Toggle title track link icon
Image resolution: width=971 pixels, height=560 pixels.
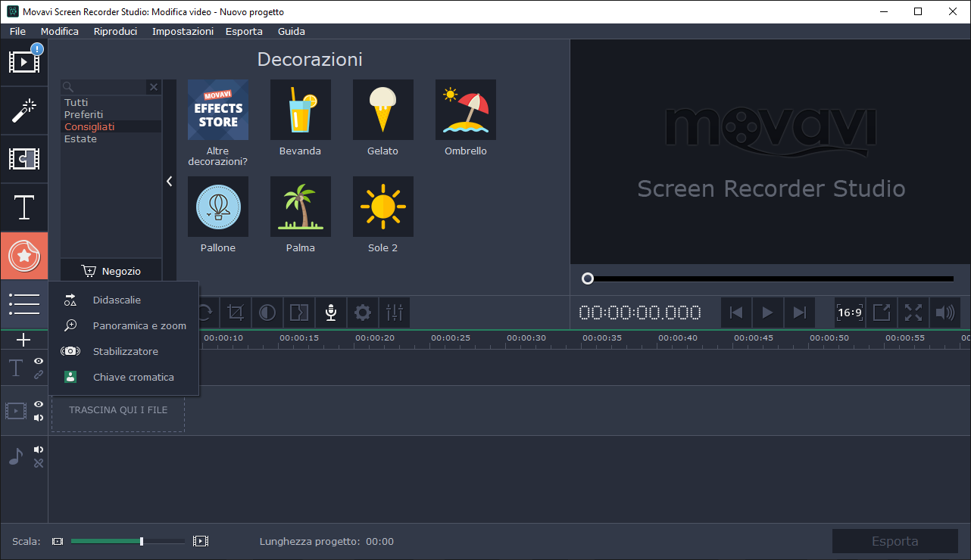[x=39, y=375]
